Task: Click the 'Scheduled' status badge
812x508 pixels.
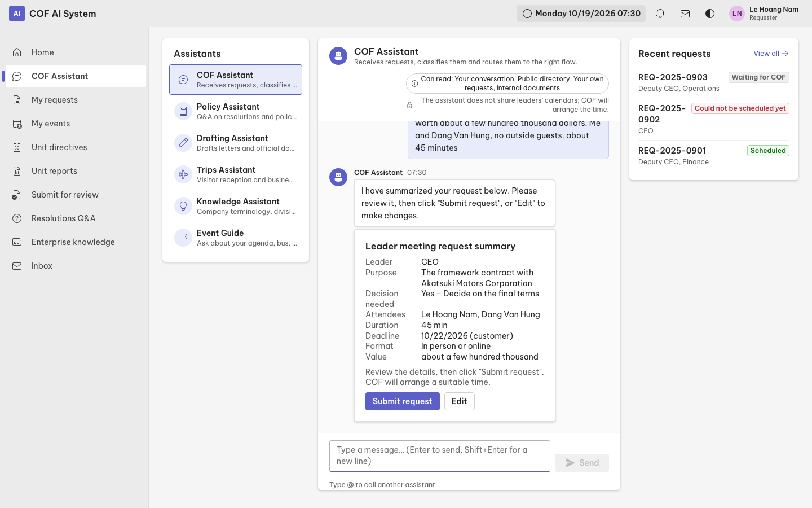Action: point(768,151)
